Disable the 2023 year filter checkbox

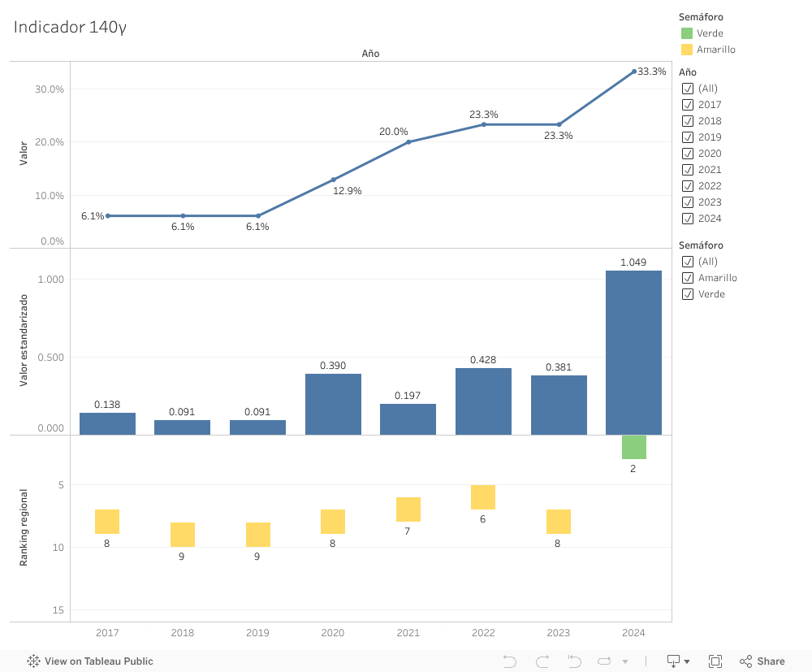[x=686, y=202]
